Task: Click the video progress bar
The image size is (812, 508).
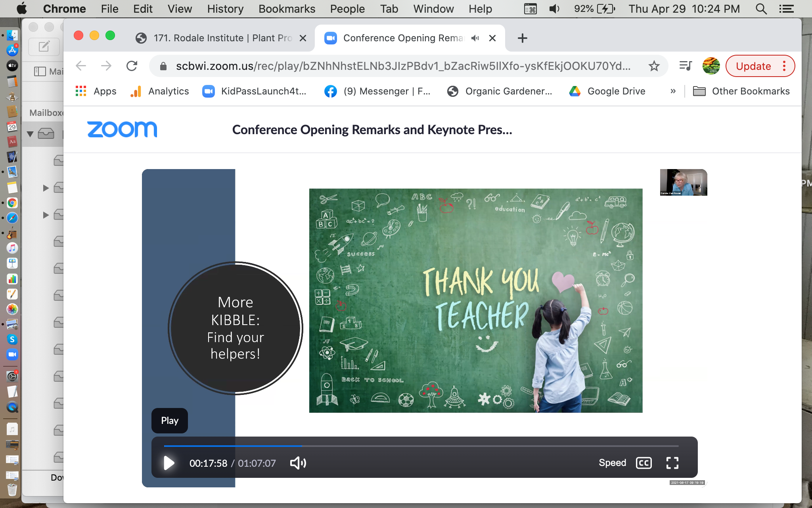Action: tap(420, 446)
